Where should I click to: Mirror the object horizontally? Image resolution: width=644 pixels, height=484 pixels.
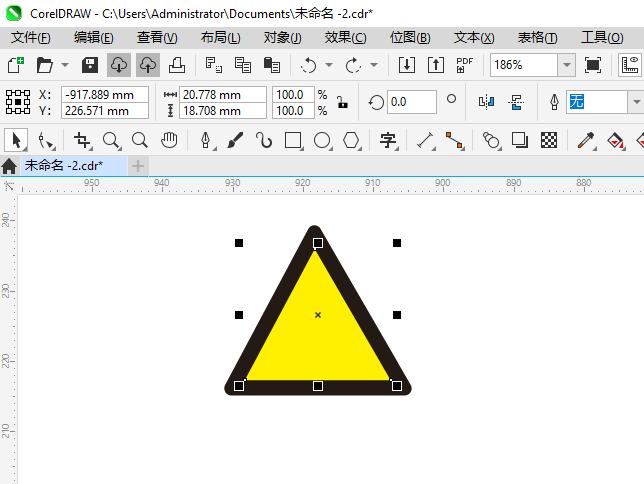487,102
